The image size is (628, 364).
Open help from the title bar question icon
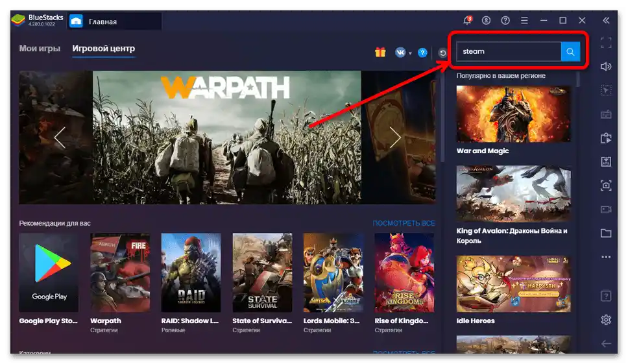(505, 20)
